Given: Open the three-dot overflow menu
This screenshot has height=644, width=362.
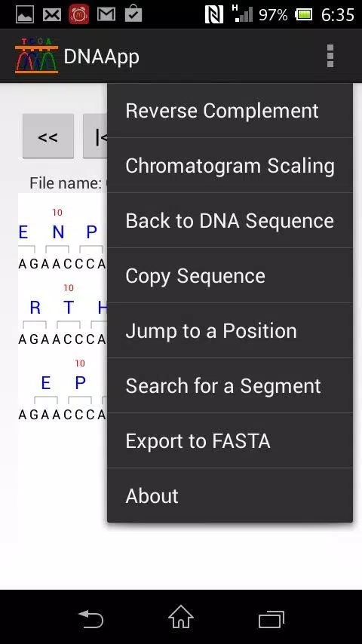Looking at the screenshot, I should tap(330, 56).
